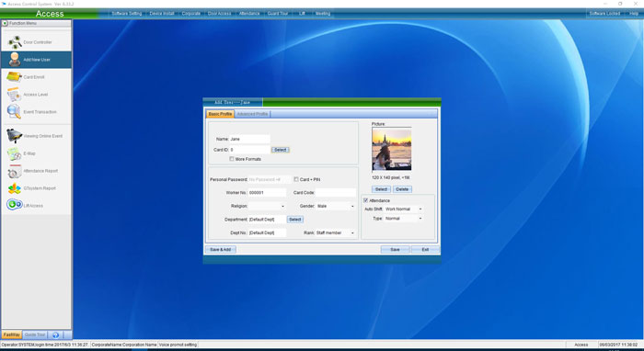The width and height of the screenshot is (644, 351).
Task: Click the Department text field
Action: (267, 220)
